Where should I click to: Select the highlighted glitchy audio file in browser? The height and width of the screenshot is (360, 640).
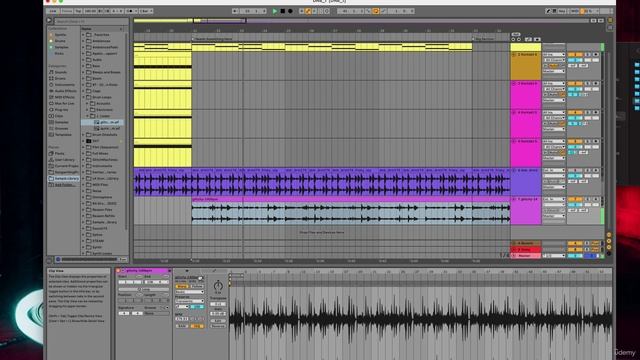103,122
